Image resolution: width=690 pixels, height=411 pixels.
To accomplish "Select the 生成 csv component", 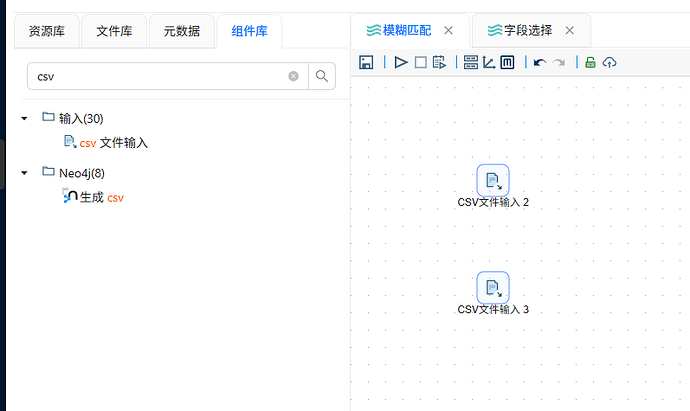I will pyautogui.click(x=93, y=197).
